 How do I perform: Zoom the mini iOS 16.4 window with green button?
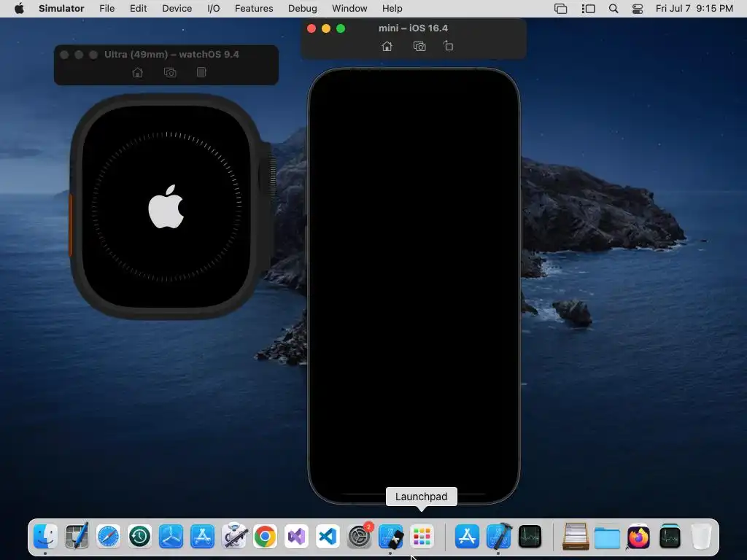point(341,28)
